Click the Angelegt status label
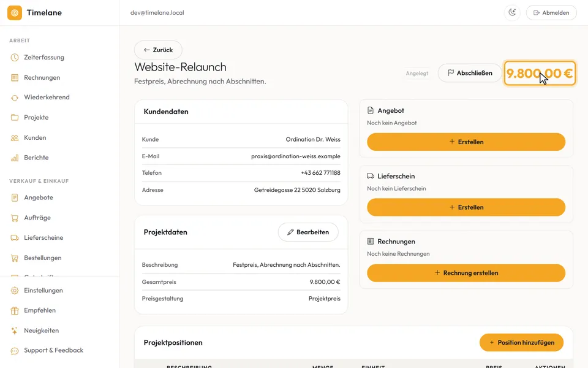This screenshot has height=368, width=588. click(x=417, y=73)
